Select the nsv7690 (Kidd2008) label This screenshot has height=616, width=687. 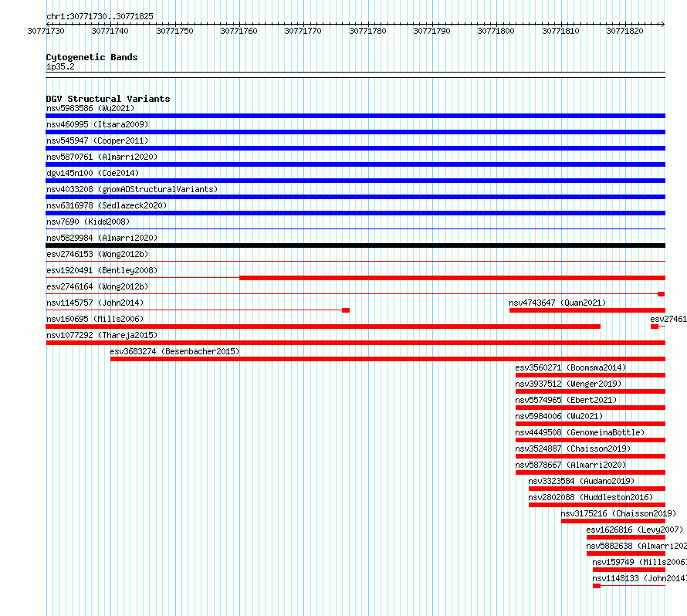click(88, 222)
